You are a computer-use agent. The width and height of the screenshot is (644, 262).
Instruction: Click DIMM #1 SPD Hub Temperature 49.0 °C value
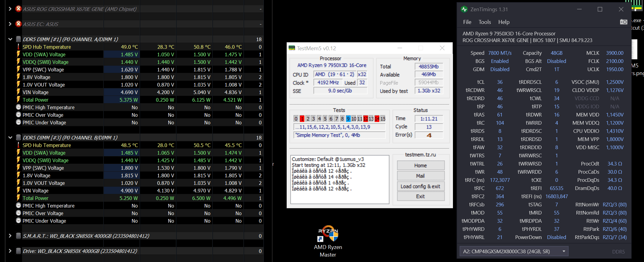129,47
